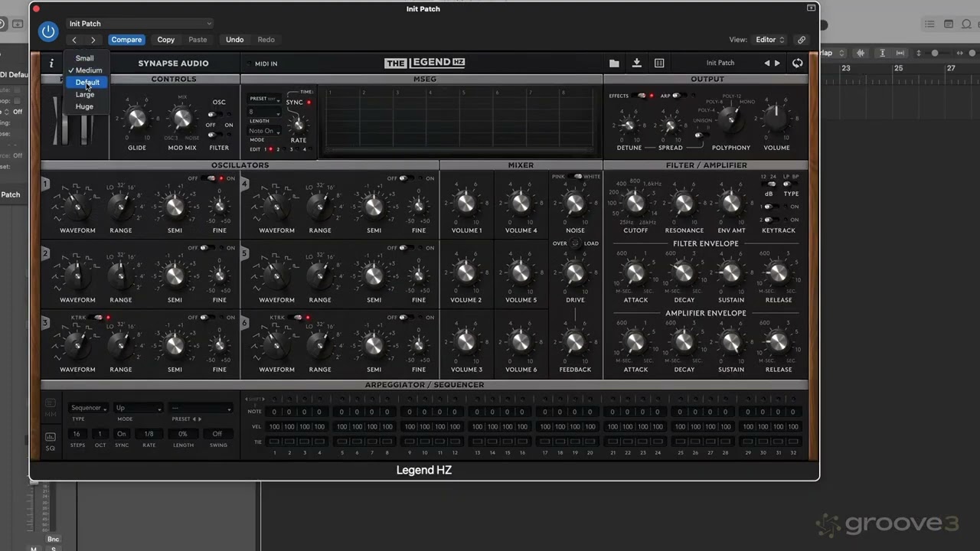Viewport: 980px width, 551px height.
Task: Click the oscillator 4 number badge
Action: point(244,184)
